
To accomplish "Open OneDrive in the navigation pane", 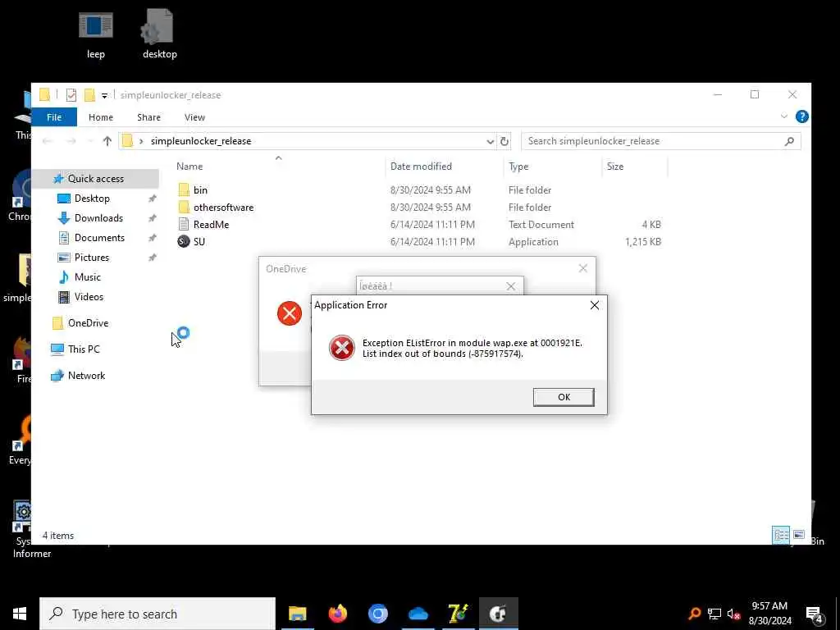I will coord(88,323).
